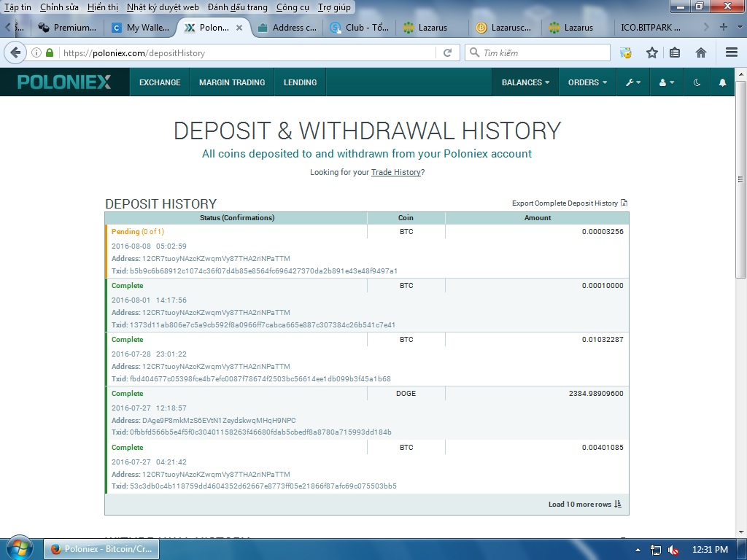Select the Txid starting with b5b9c6b
Viewport: 747px width, 560px height.
pyautogui.click(x=263, y=271)
